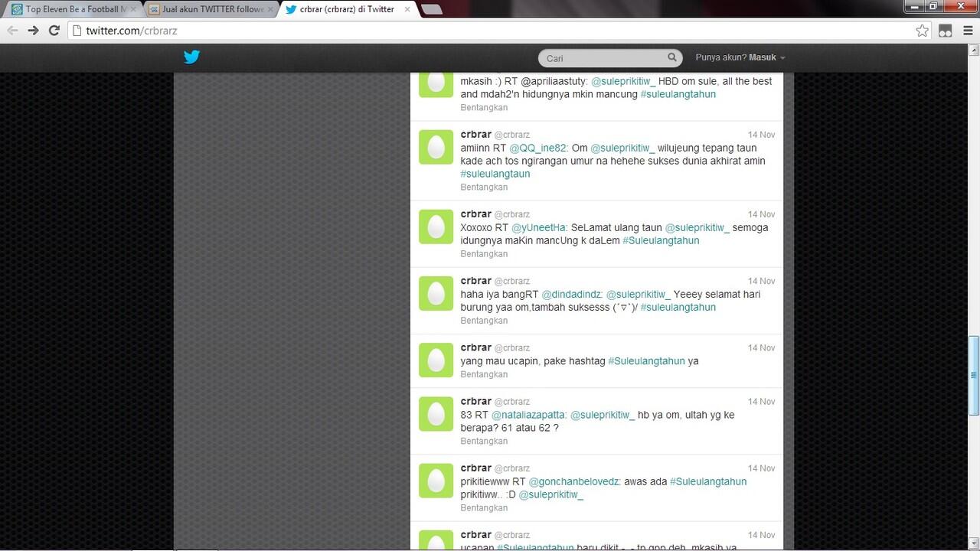Open the Masuk sign-in dropdown
This screenshot has height=551, width=980.
(766, 57)
